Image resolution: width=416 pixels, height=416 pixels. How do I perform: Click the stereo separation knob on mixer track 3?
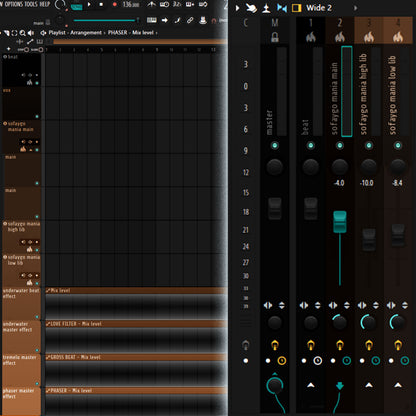pyautogui.click(x=369, y=322)
